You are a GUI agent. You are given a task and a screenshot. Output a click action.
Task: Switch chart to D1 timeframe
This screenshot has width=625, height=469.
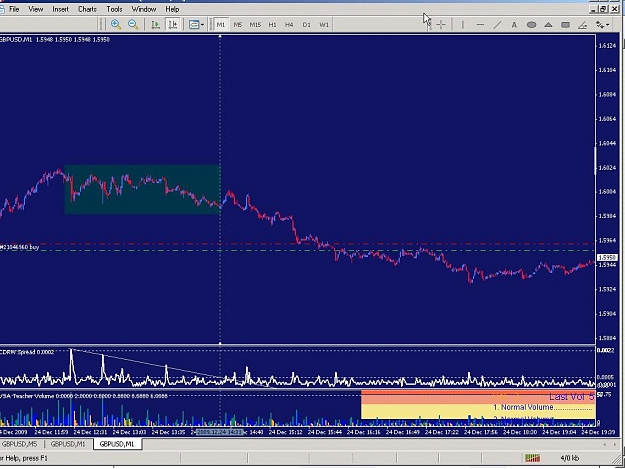click(x=306, y=25)
